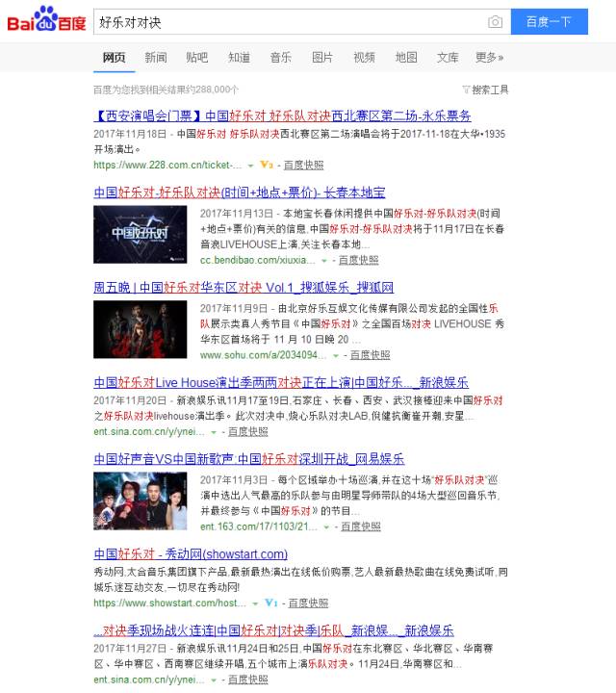Open 搜索工具 filter options
The height and width of the screenshot is (693, 616).
click(x=486, y=90)
